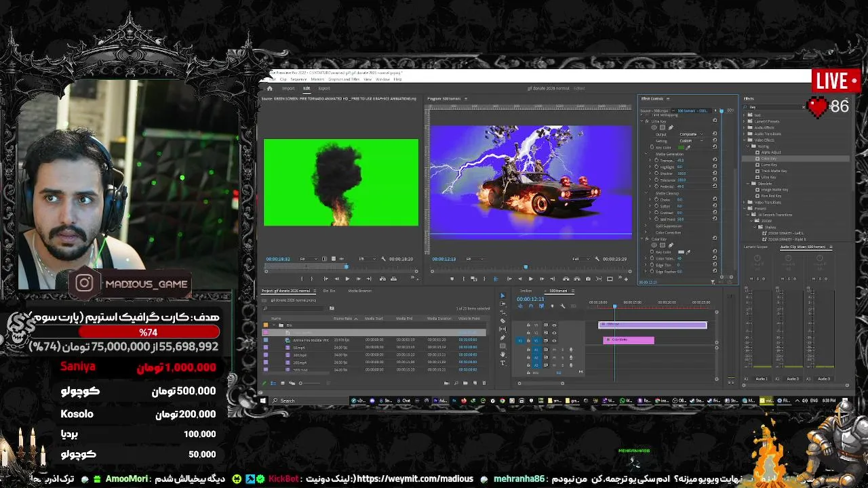Select the Track Select Forward tool
The height and width of the screenshot is (488, 868).
coord(502,304)
